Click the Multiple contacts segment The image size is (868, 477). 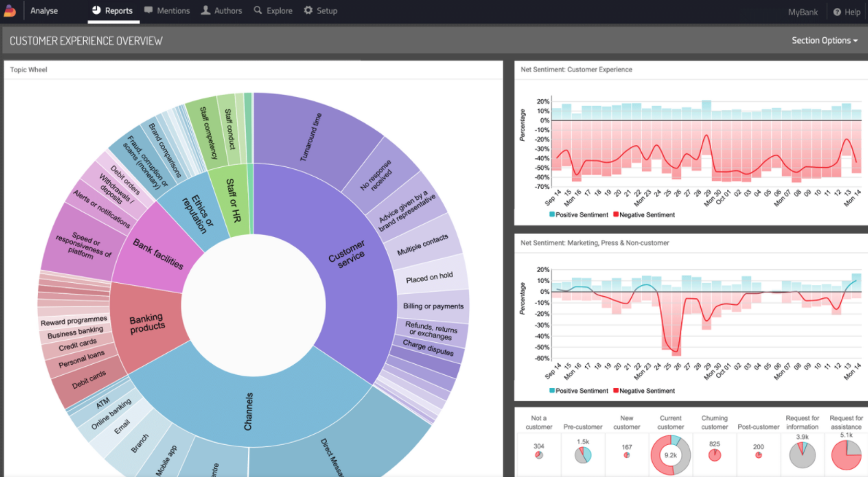click(x=422, y=244)
